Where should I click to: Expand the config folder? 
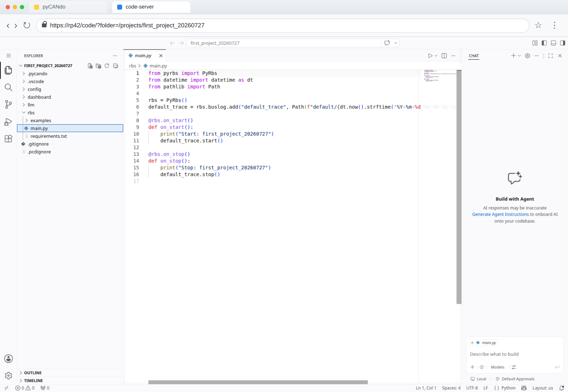tap(70, 89)
